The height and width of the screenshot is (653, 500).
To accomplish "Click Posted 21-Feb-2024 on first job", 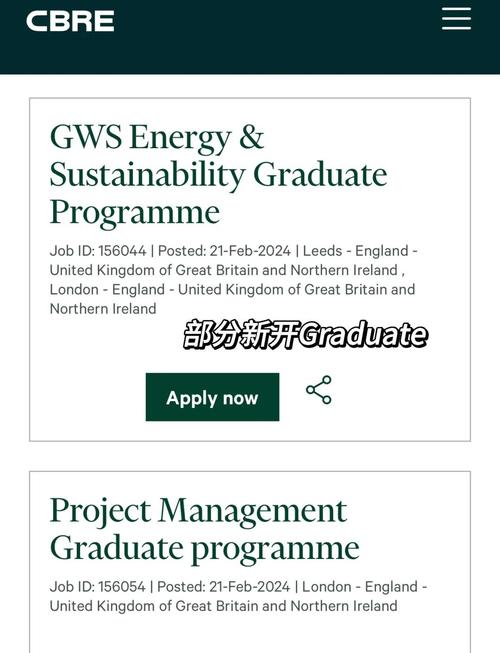I will [x=224, y=251].
